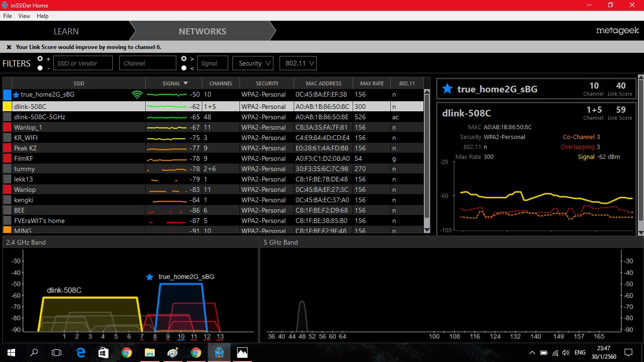The width and height of the screenshot is (644, 362).
Task: Click the yellow color swatch for dlink-508C
Action: 7,107
